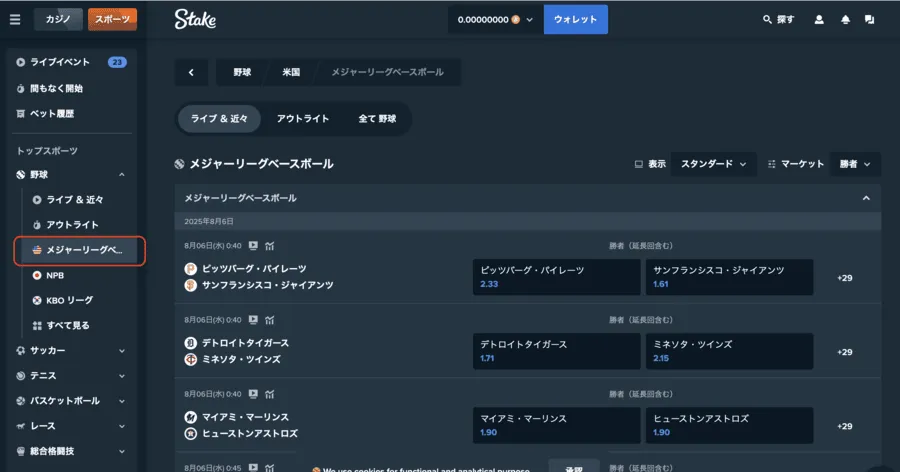Click the Stake logo
The image size is (900, 472).
point(195,20)
